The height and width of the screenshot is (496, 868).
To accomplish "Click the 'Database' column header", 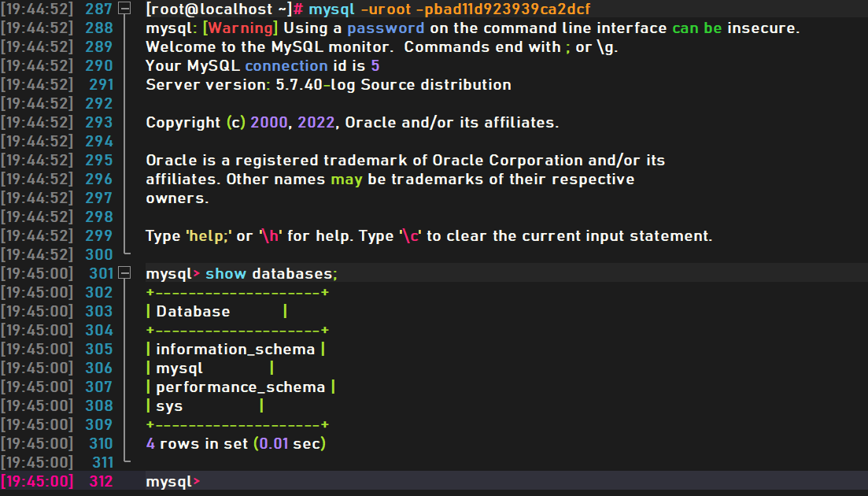I will click(x=193, y=311).
